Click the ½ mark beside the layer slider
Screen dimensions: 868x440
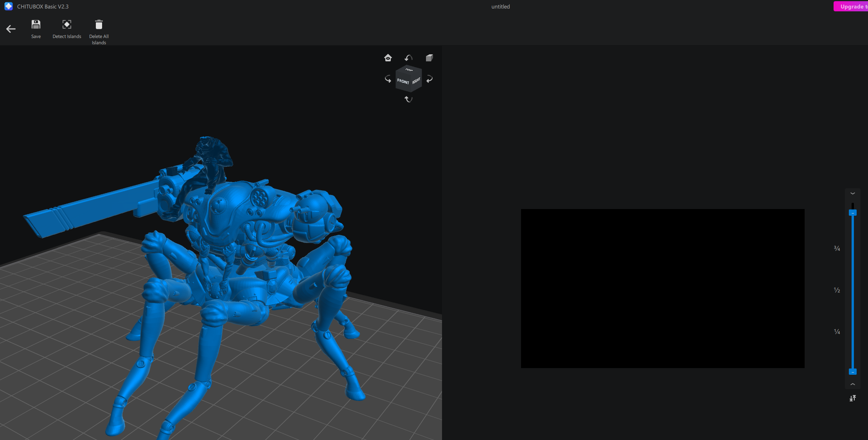pos(837,290)
